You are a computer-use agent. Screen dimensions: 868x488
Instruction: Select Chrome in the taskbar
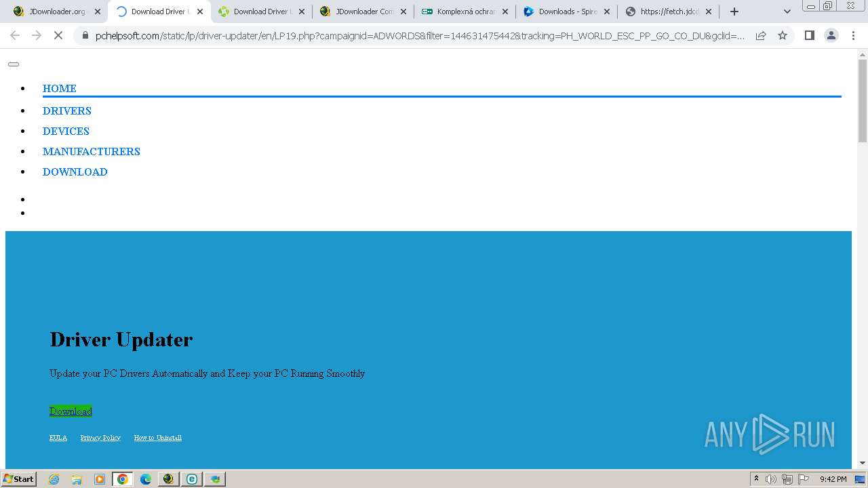tap(123, 479)
